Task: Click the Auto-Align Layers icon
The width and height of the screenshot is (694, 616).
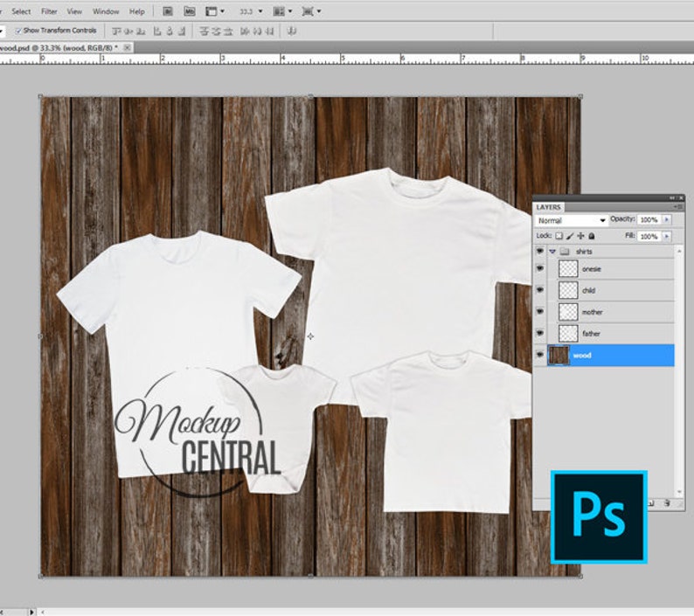Action: point(292,31)
